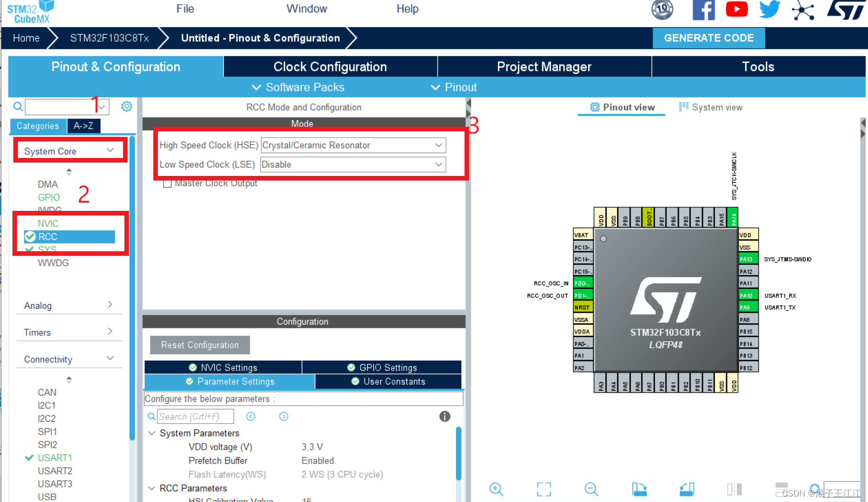Show parameter description info icon
Viewport: 868px width, 502px height.
(x=445, y=417)
